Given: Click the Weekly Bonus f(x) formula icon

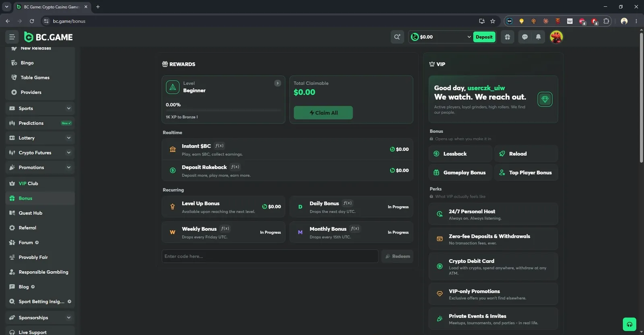Looking at the screenshot, I should 225,228.
